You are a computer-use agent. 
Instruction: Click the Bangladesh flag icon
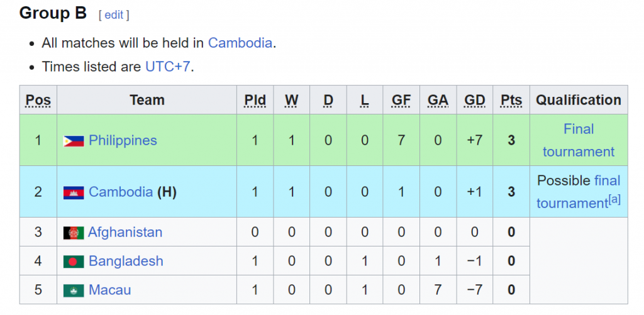(74, 262)
